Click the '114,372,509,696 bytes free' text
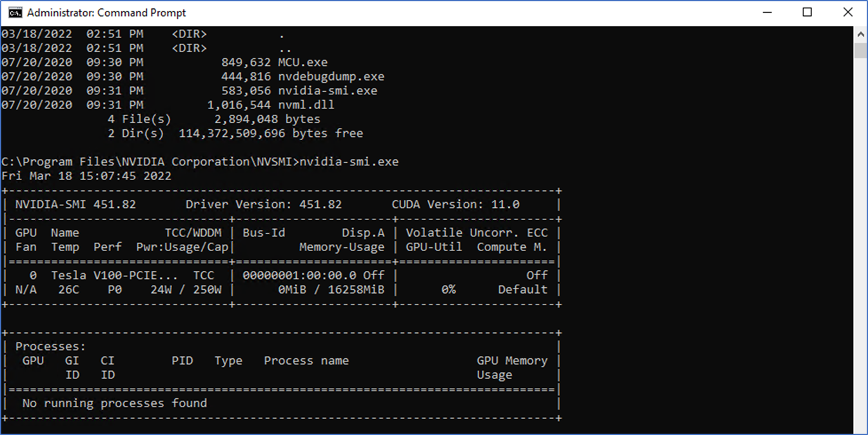This screenshot has width=868, height=435. pos(271,134)
